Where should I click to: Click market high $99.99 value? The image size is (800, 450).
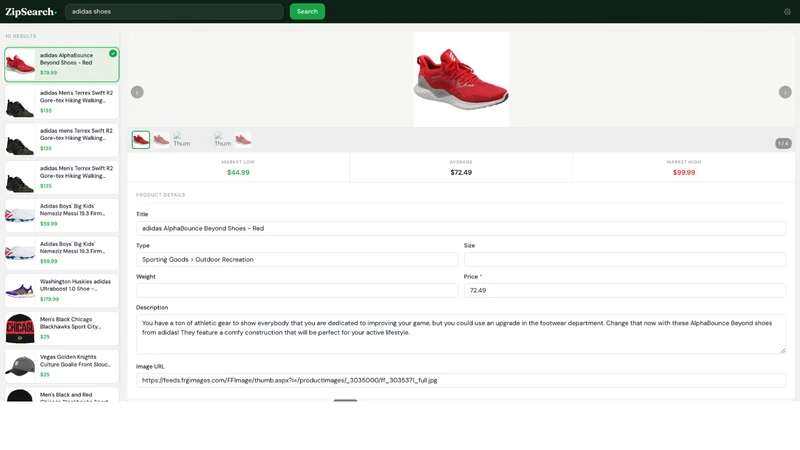coord(684,172)
